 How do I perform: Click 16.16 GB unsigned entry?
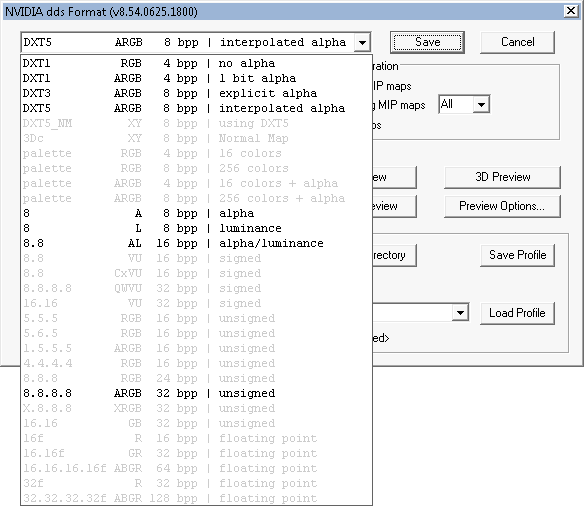coord(197,423)
